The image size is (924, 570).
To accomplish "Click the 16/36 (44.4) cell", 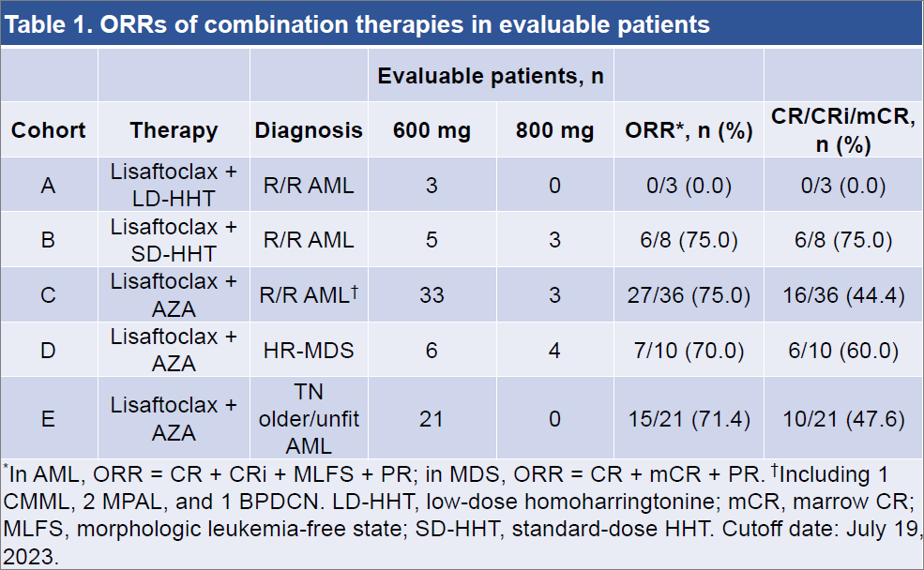I will [x=844, y=295].
